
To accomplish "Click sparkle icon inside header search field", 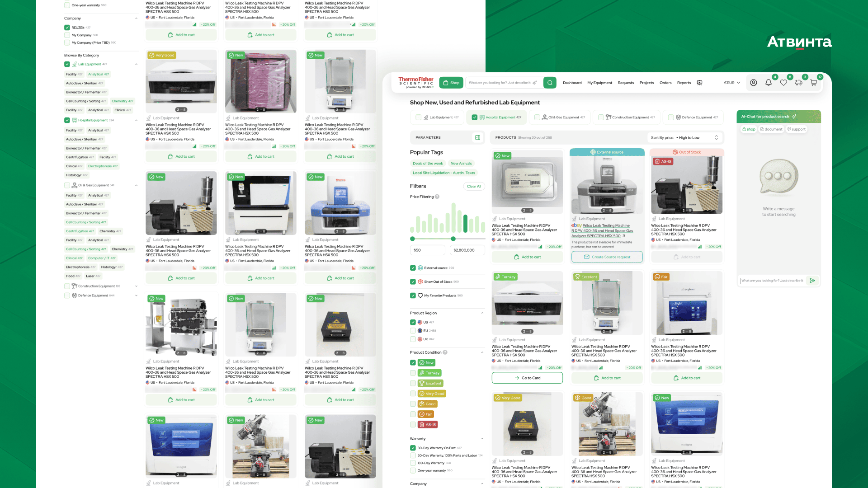I will coord(535,83).
